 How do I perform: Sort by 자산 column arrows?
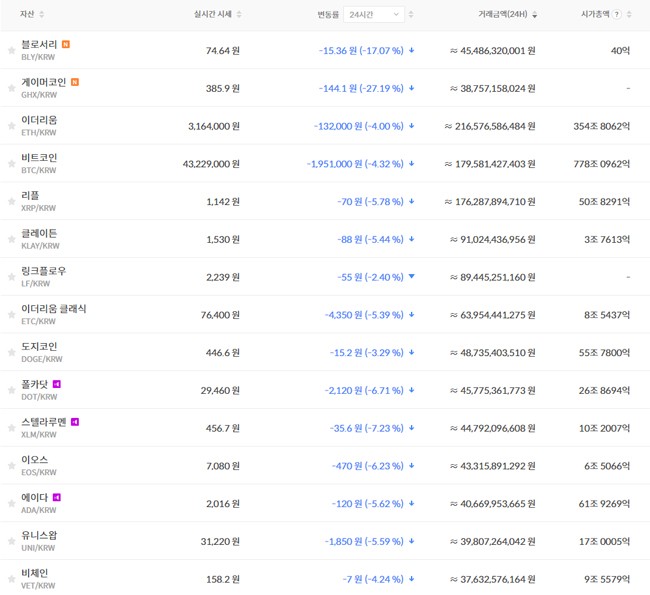(x=41, y=15)
